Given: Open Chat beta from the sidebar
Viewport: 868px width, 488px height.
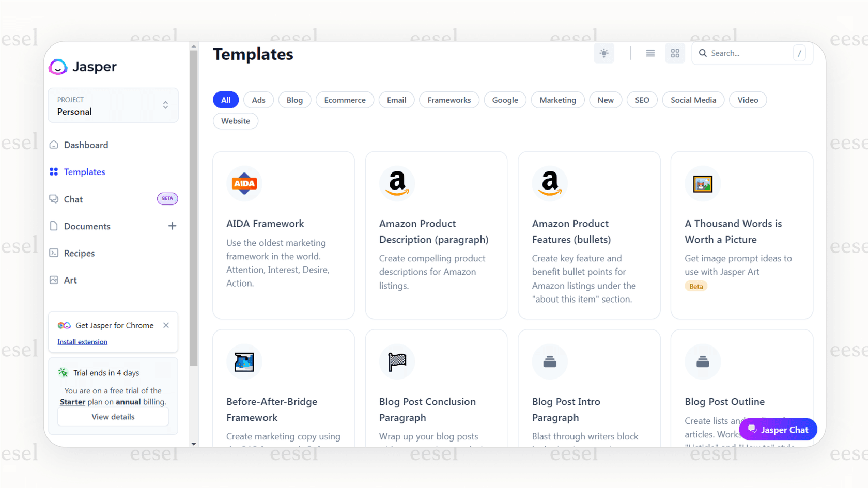Looking at the screenshot, I should (x=73, y=199).
